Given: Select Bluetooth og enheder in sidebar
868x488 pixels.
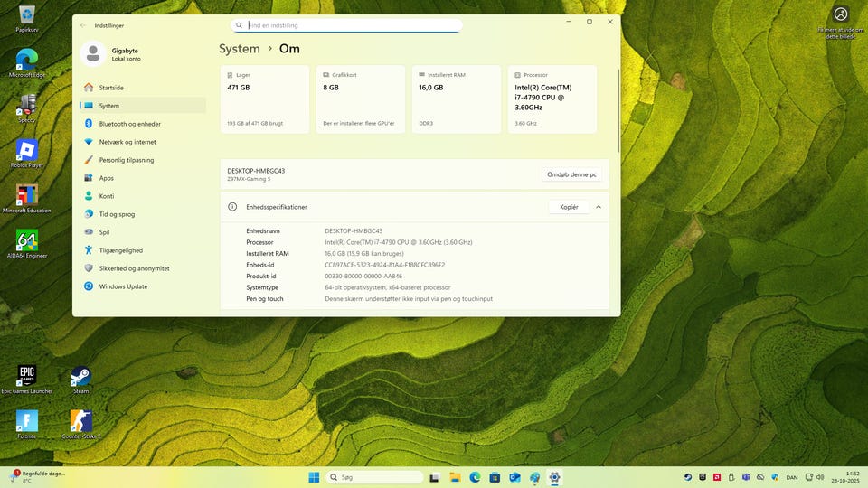Looking at the screenshot, I should coord(129,124).
